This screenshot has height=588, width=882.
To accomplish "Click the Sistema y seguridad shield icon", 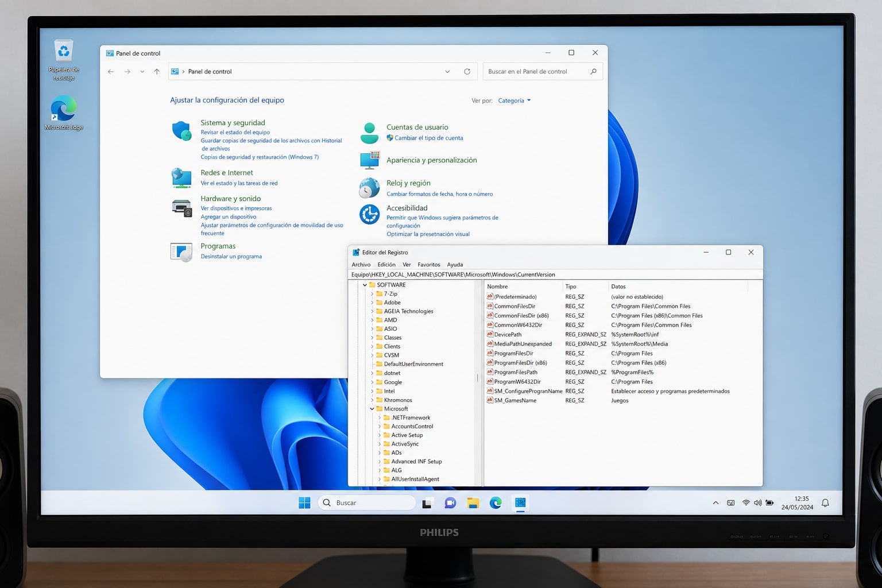I will tap(182, 131).
